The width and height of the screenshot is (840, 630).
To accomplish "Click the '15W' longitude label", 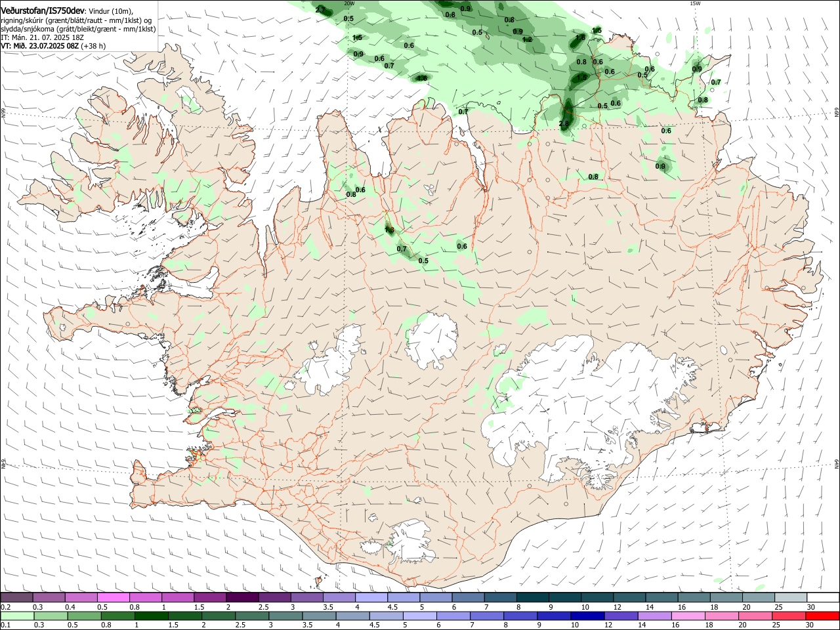I will (694, 3).
